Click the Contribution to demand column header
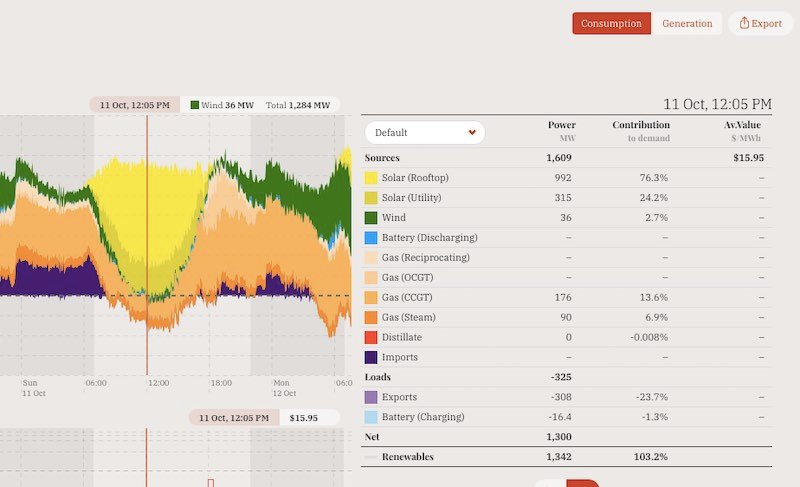800x487 pixels. [x=640, y=131]
